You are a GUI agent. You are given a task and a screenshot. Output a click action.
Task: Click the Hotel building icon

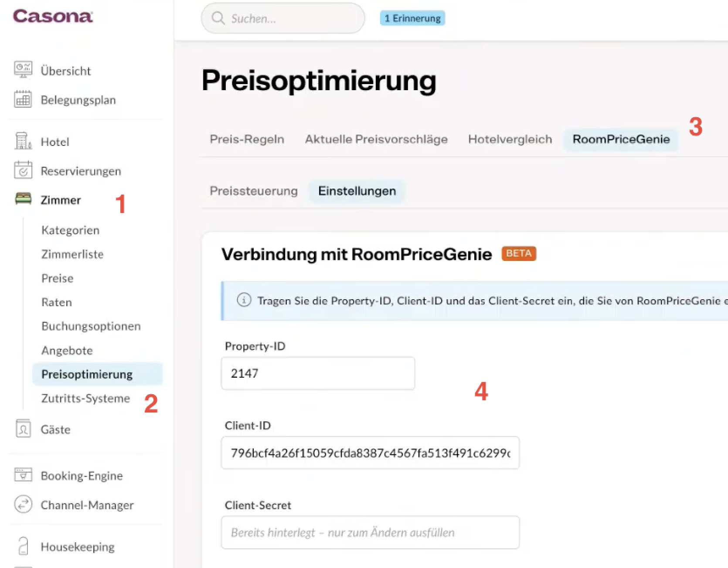pos(23,141)
